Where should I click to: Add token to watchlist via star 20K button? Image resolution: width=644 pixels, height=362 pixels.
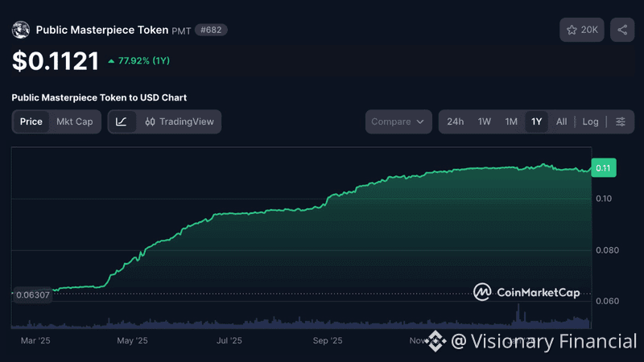[x=581, y=30]
